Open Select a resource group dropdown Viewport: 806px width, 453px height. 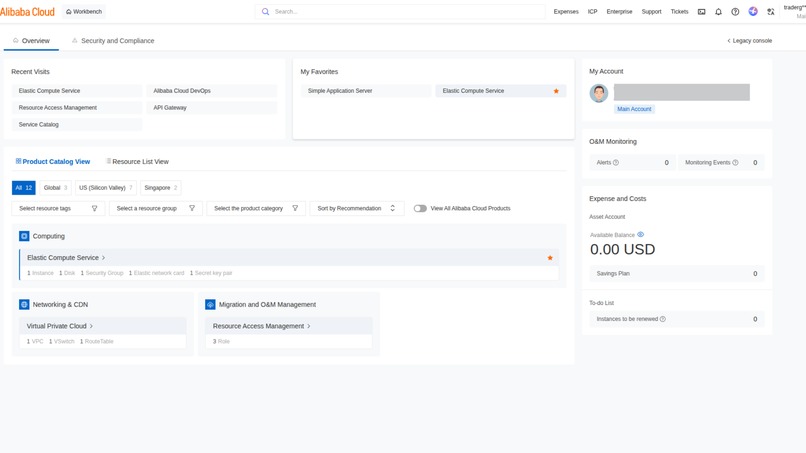(x=156, y=208)
